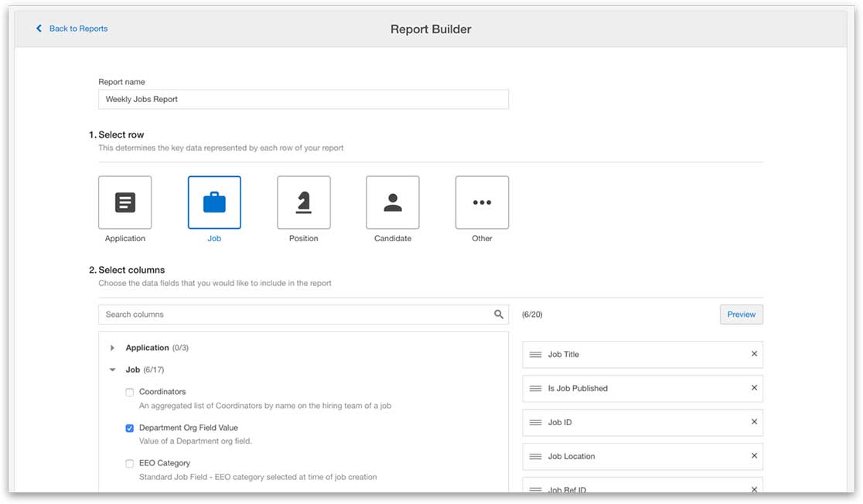Select the Job briefcase icon
The width and height of the screenshot is (863, 504).
click(x=214, y=203)
